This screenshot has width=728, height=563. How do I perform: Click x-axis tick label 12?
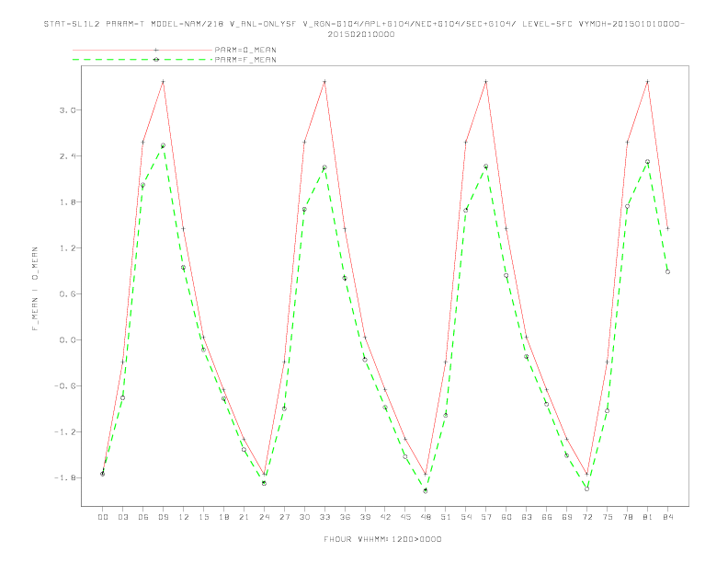[x=184, y=517]
